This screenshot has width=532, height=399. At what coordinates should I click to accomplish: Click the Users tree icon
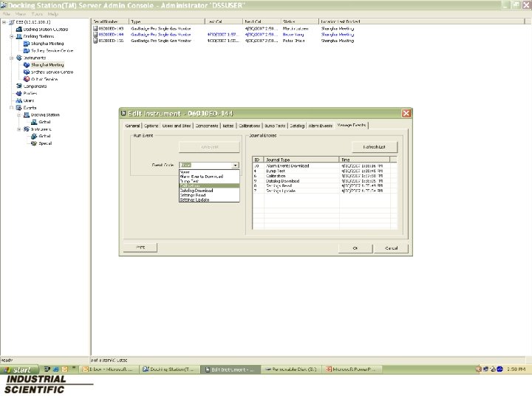coord(19,100)
